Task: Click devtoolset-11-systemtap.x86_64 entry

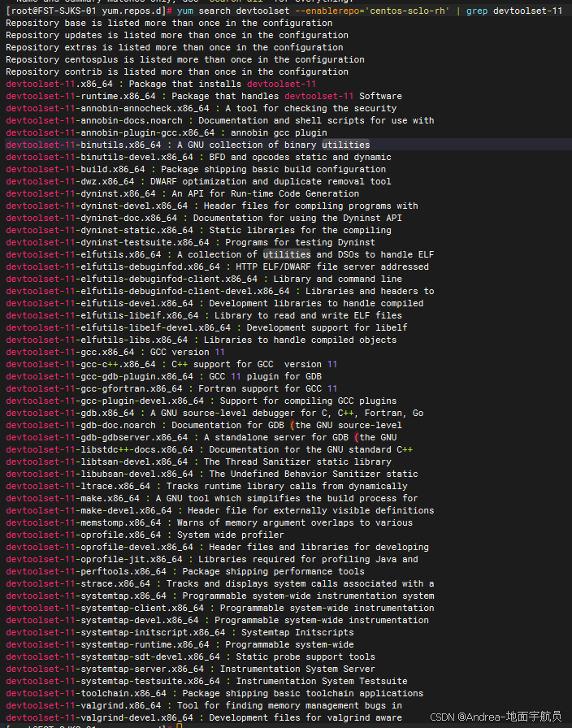Action: point(219,596)
